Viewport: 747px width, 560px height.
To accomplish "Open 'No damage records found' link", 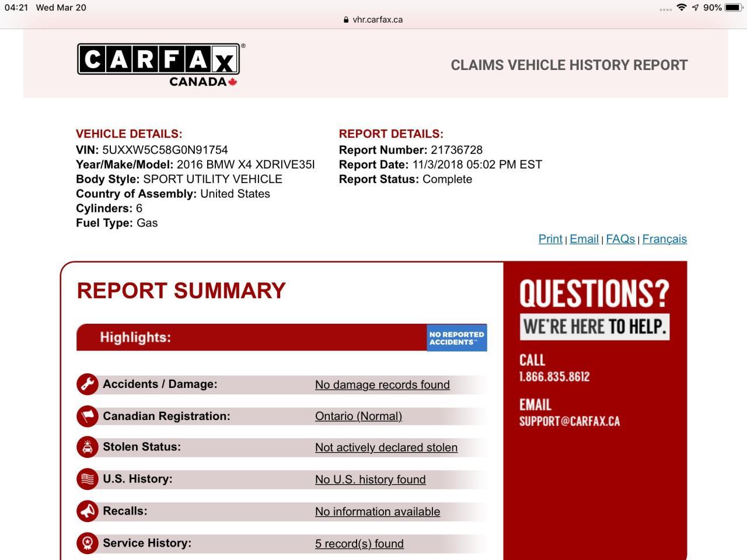I will [x=382, y=385].
